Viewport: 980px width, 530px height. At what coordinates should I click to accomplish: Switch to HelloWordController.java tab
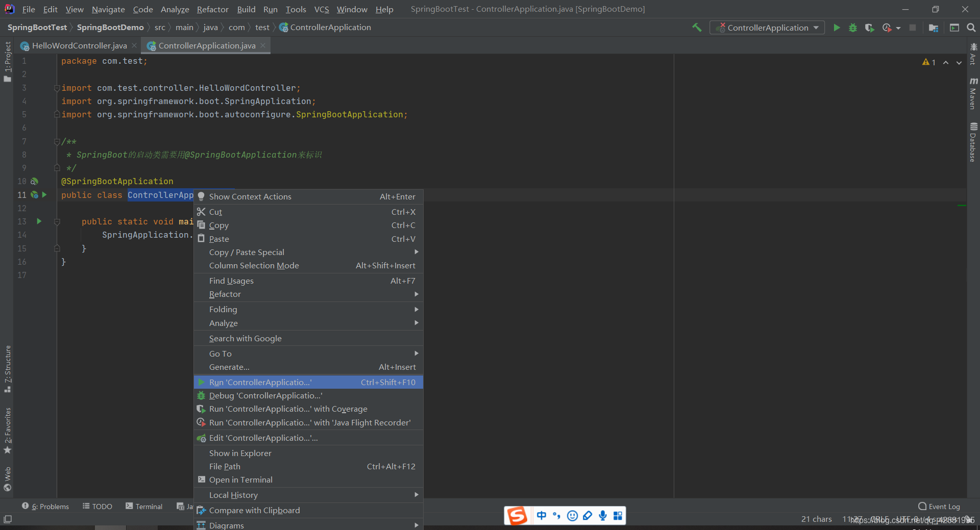click(79, 45)
